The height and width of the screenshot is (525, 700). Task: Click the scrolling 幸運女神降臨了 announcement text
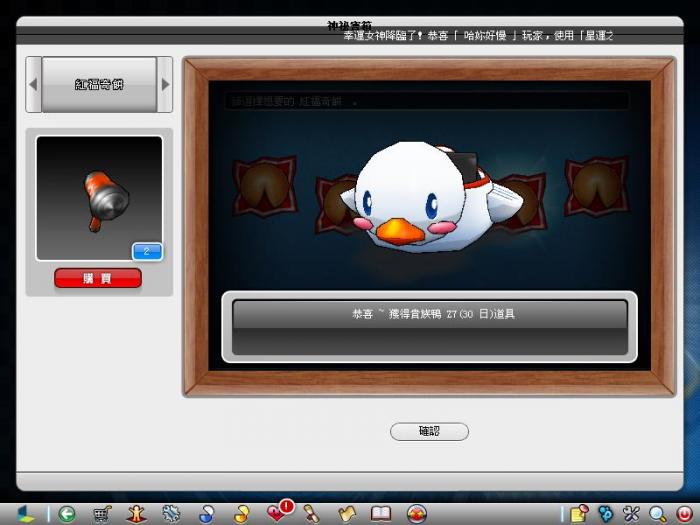479,36
